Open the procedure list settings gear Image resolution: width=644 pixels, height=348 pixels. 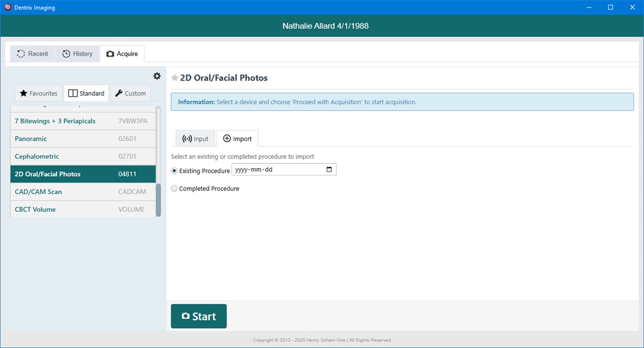pos(157,76)
